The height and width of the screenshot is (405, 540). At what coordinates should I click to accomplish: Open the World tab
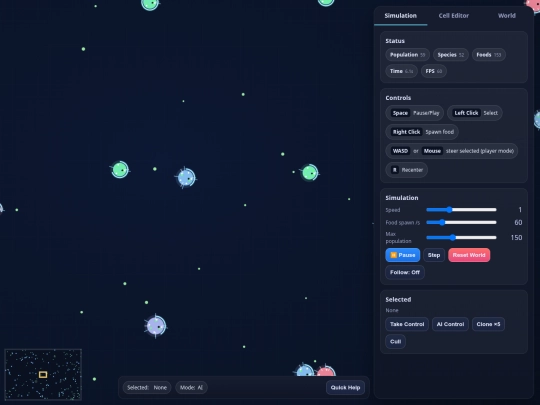(x=507, y=15)
